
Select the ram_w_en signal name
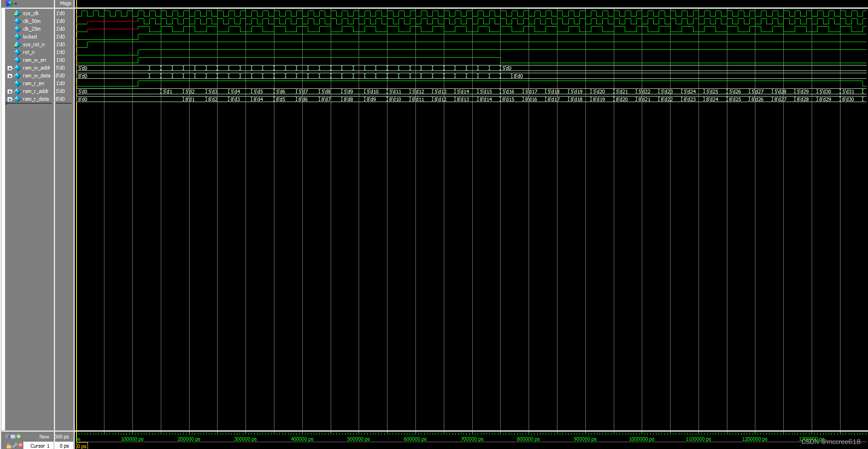click(x=34, y=60)
